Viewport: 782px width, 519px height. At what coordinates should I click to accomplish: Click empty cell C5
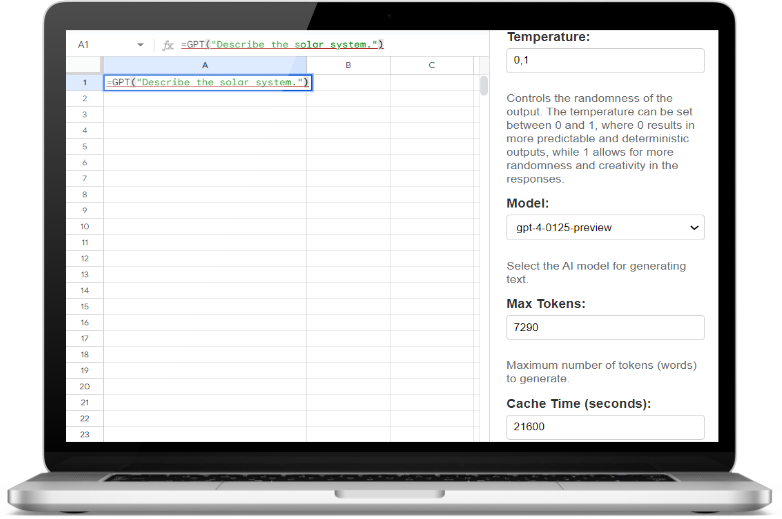click(x=431, y=146)
